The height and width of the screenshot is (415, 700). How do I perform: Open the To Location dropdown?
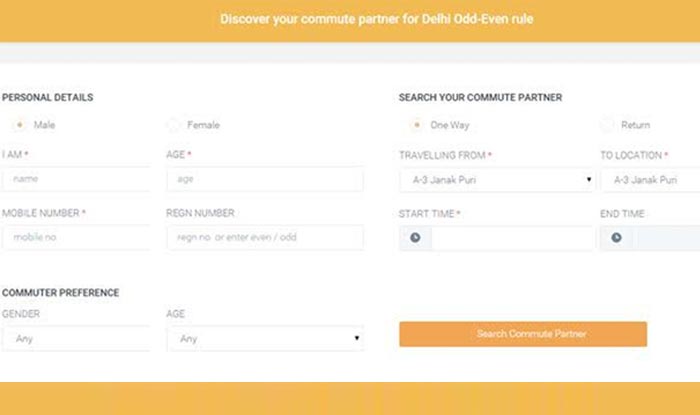pos(650,180)
